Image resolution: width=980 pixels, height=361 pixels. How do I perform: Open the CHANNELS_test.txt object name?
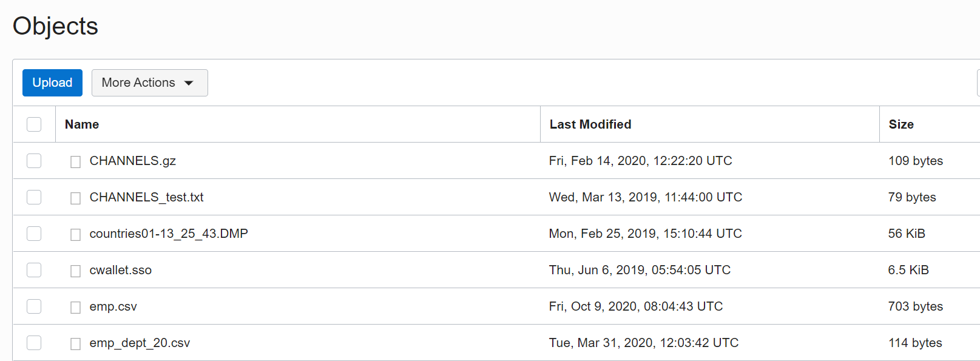146,197
